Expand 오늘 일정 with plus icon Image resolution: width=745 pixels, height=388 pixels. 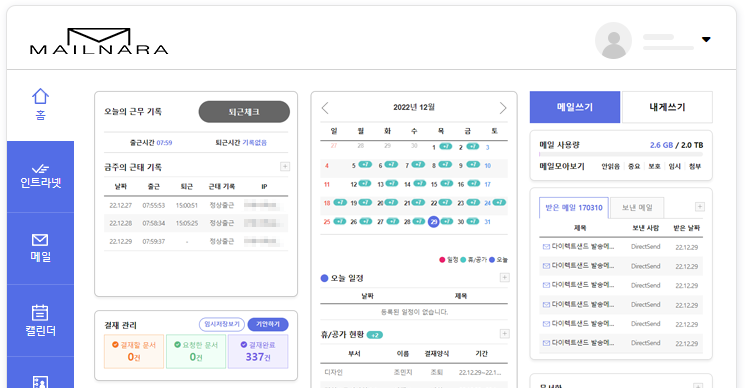click(x=505, y=277)
